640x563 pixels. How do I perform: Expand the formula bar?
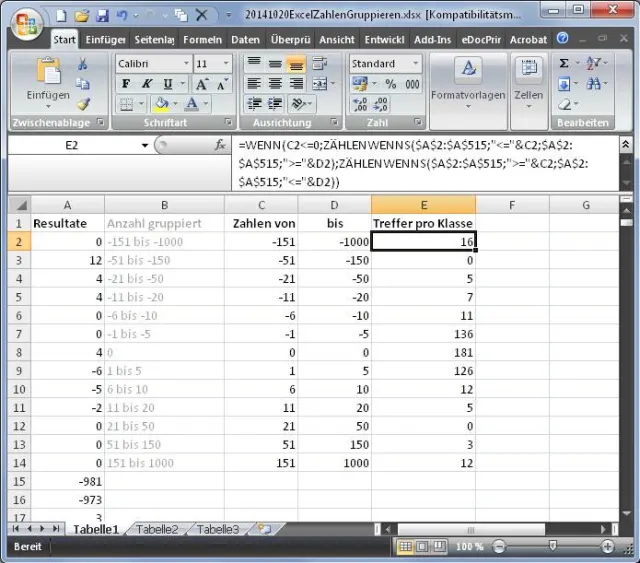[626, 145]
